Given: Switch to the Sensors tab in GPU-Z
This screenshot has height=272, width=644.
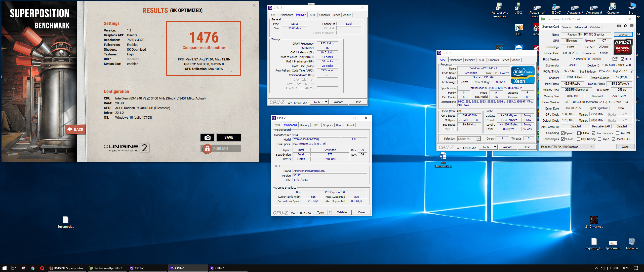Looking at the screenshot, I should [567, 27].
